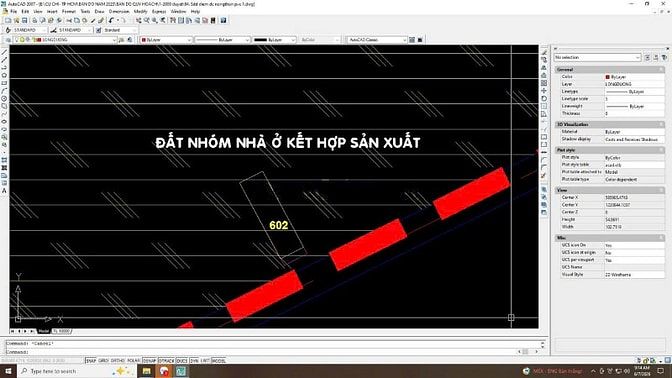The image size is (672, 378).
Task: Expand the No selection dropdown in Properties
Action: click(597, 57)
